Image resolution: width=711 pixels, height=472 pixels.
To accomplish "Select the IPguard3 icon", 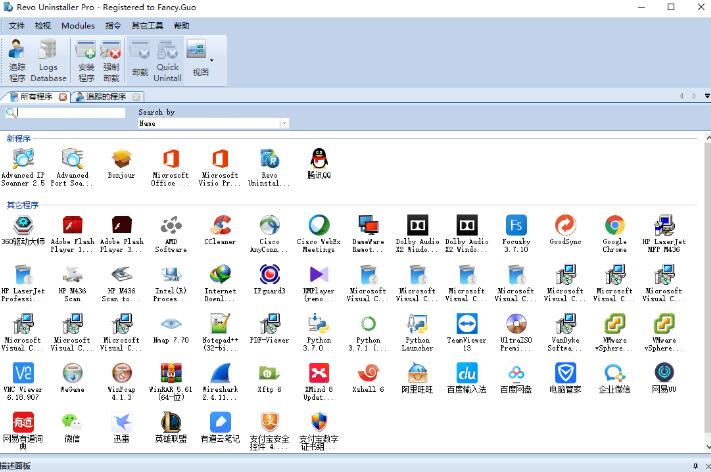I will (x=269, y=274).
